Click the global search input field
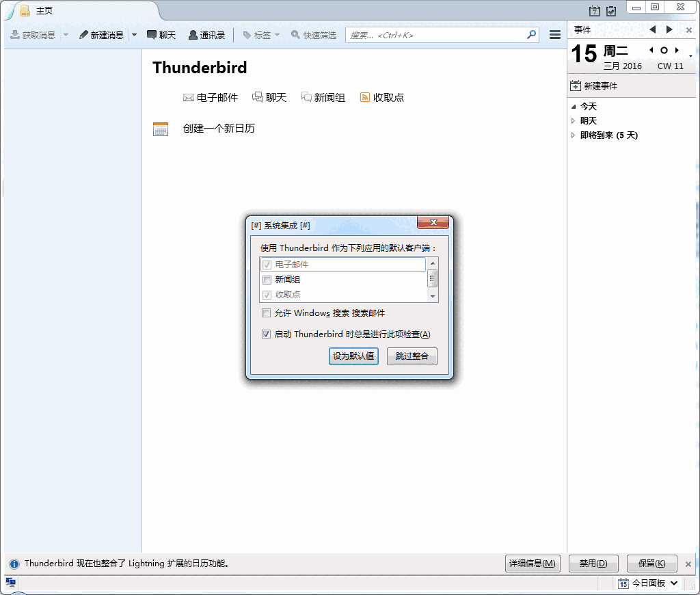Image resolution: width=700 pixels, height=595 pixels. coord(435,35)
